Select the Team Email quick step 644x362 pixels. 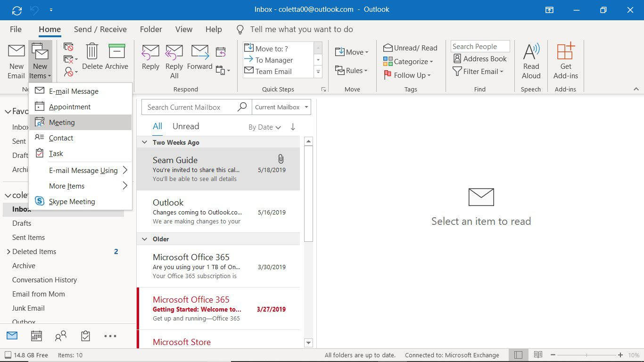[278, 71]
